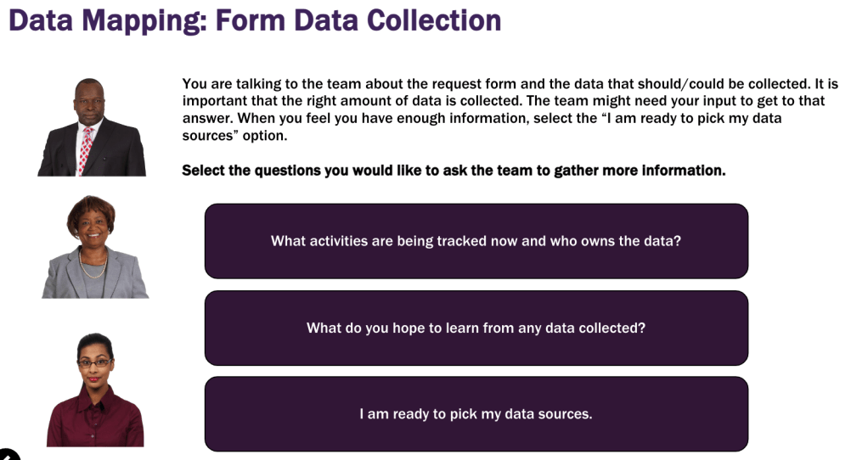Click the intro paragraph starting "You are talking"
This screenshot has height=460, width=868.
(510, 109)
